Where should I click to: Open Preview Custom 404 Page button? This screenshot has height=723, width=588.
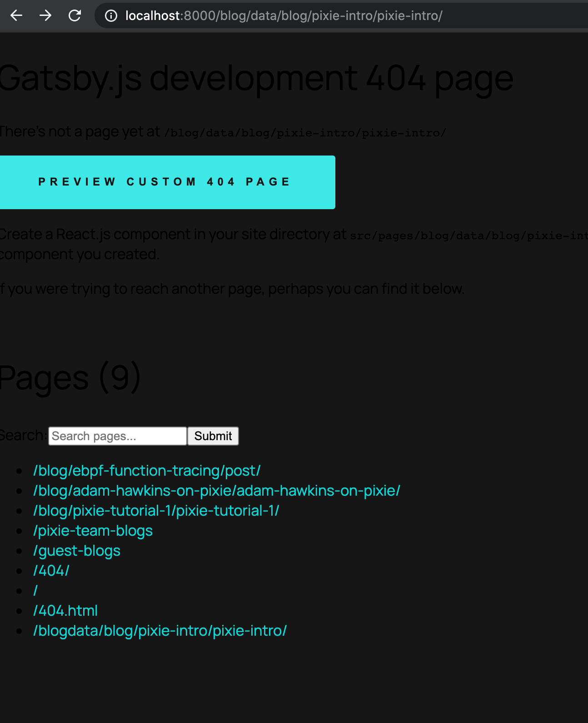coord(167,182)
